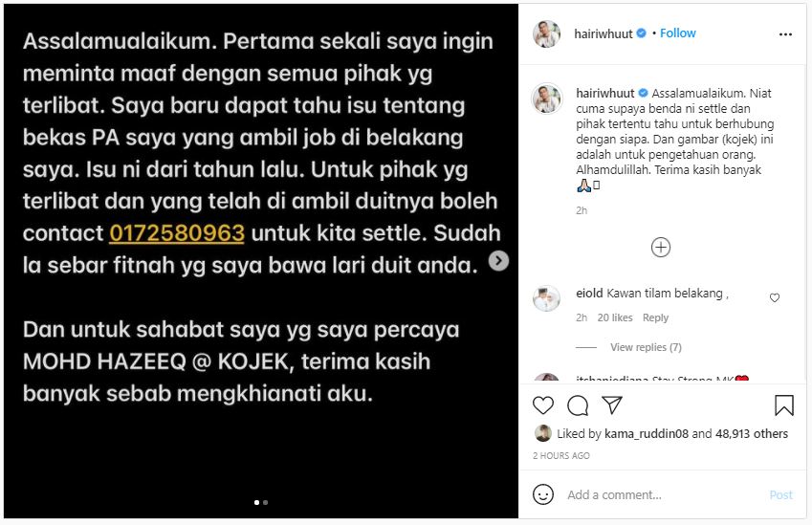812x525 pixels.
Task: Open comments with the speech bubble icon
Action: click(578, 405)
